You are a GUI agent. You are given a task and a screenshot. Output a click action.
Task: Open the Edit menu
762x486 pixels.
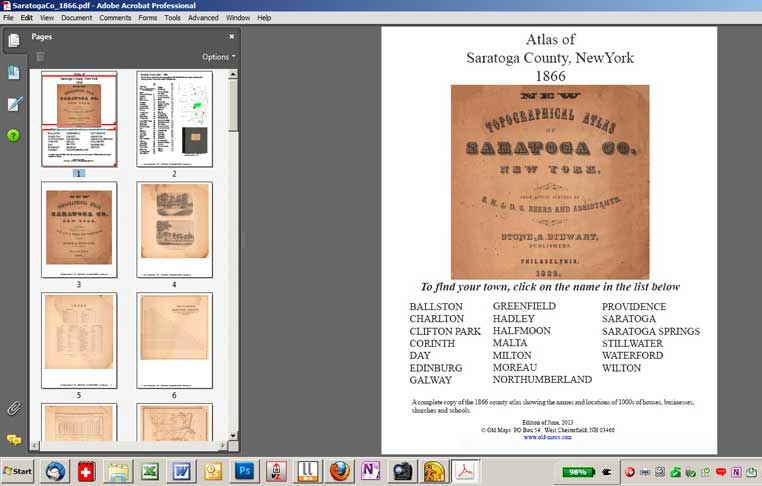click(26, 17)
